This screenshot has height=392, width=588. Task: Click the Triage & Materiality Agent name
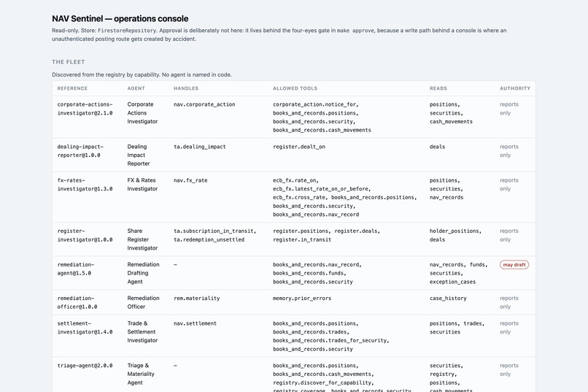pyautogui.click(x=141, y=374)
